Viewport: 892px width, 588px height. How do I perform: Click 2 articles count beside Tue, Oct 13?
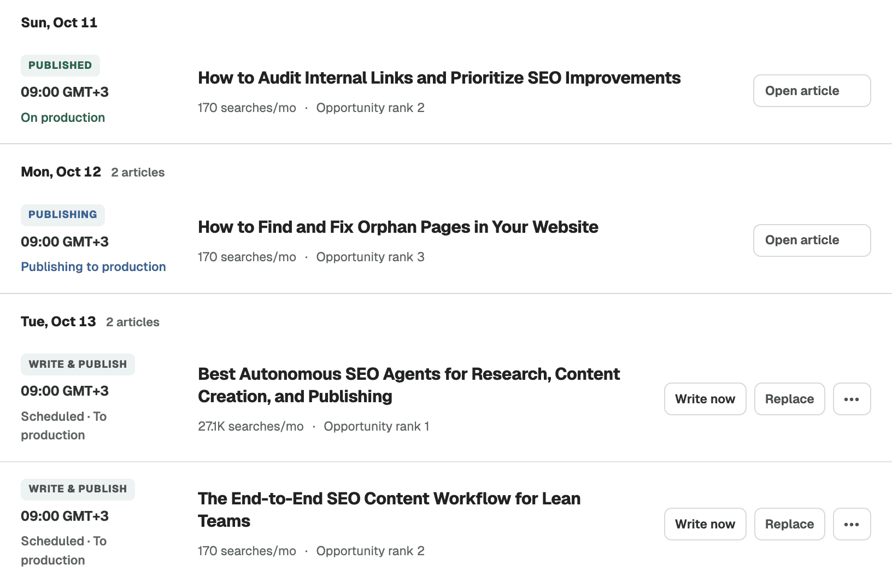coord(133,322)
